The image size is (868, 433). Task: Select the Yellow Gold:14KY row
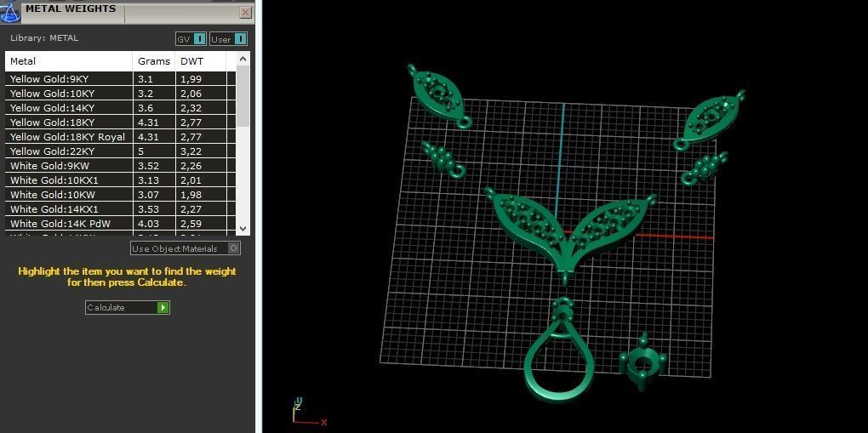[x=120, y=108]
